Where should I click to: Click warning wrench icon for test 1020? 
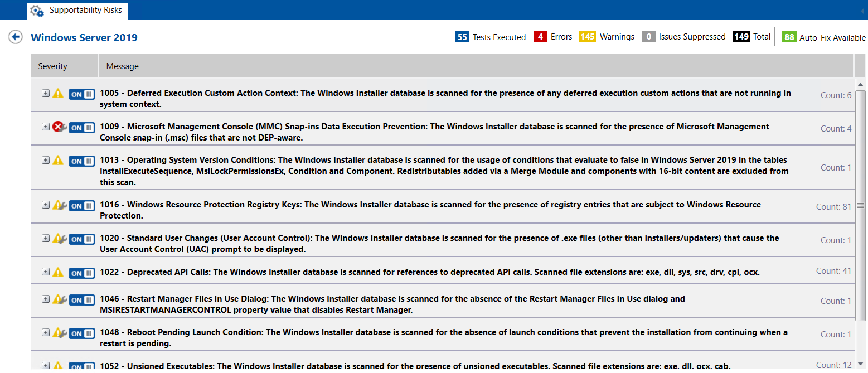[x=60, y=239]
